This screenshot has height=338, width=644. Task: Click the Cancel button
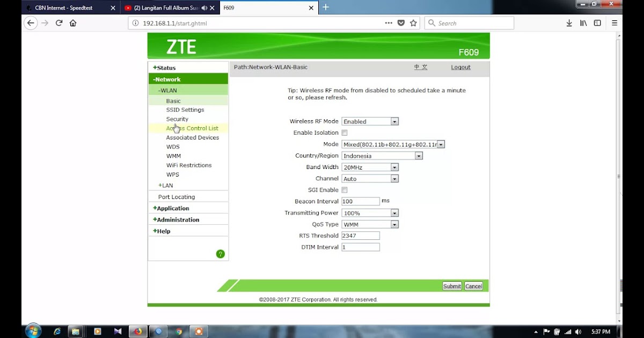pos(473,286)
